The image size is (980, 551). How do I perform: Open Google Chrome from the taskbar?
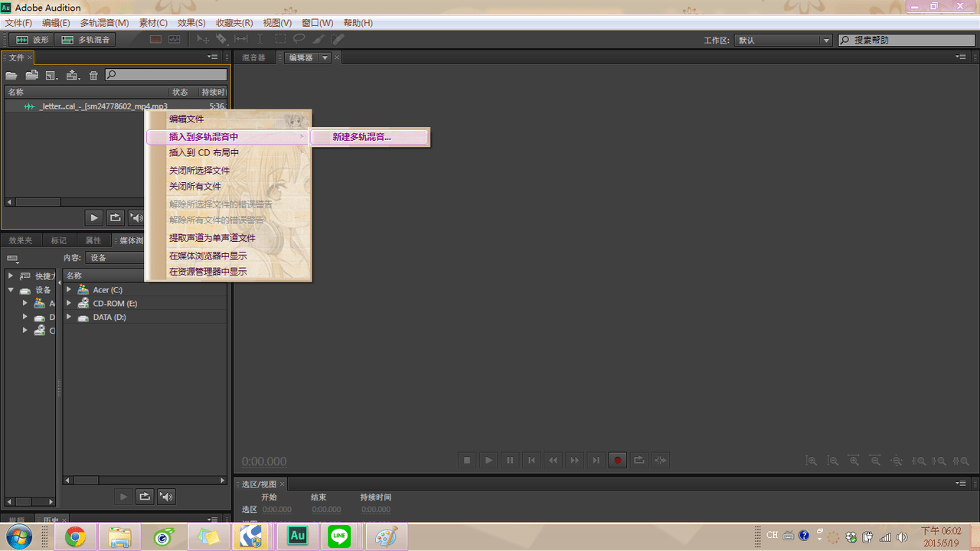pos(75,537)
